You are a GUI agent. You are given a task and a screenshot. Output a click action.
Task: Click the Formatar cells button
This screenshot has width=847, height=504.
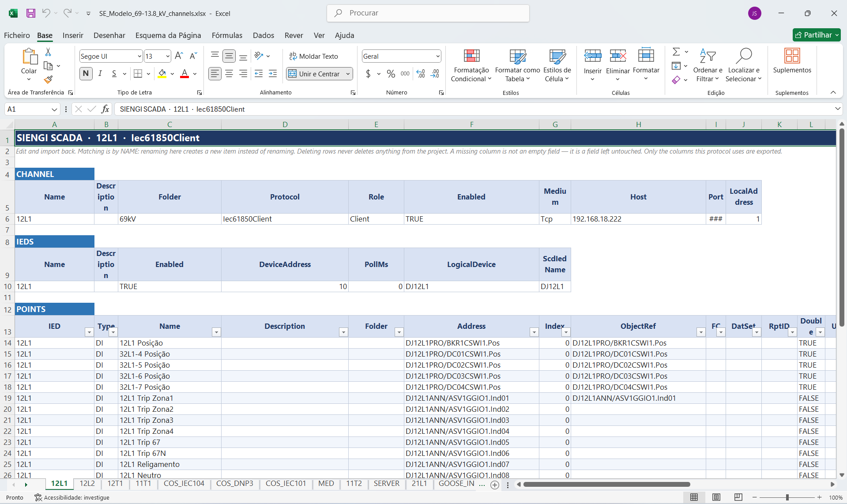[x=646, y=64]
